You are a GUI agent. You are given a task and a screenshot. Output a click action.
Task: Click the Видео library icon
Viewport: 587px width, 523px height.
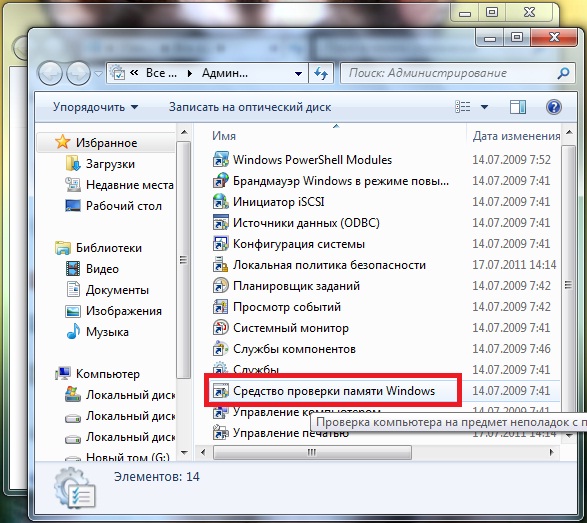point(73,268)
